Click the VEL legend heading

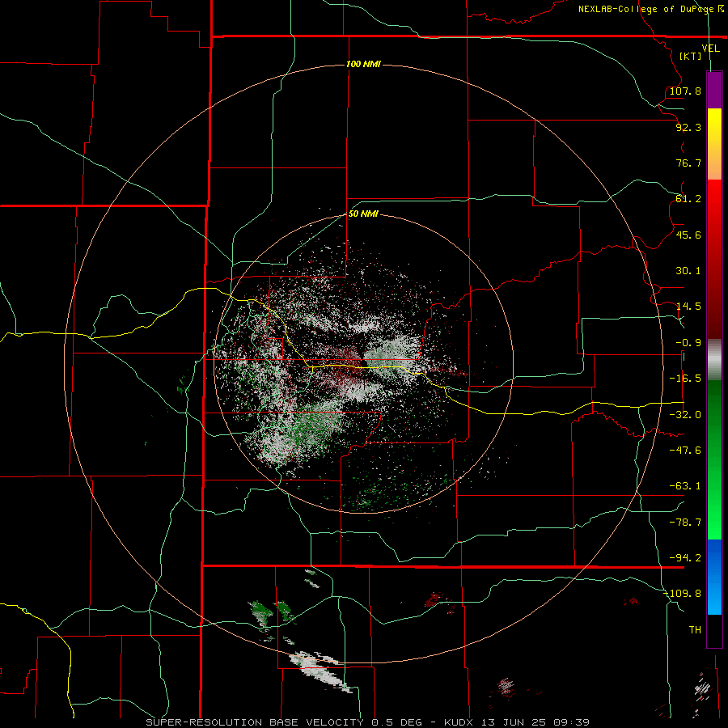coord(710,48)
